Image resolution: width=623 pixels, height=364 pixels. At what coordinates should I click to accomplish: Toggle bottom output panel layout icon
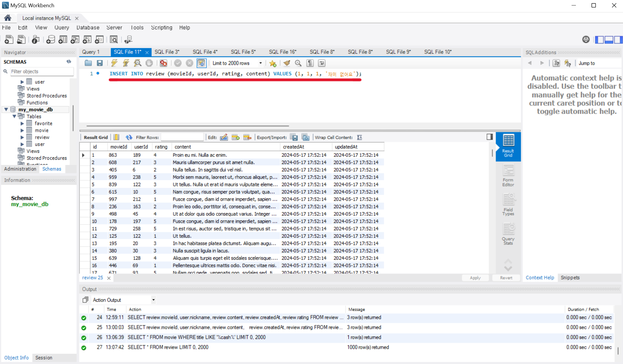click(609, 40)
